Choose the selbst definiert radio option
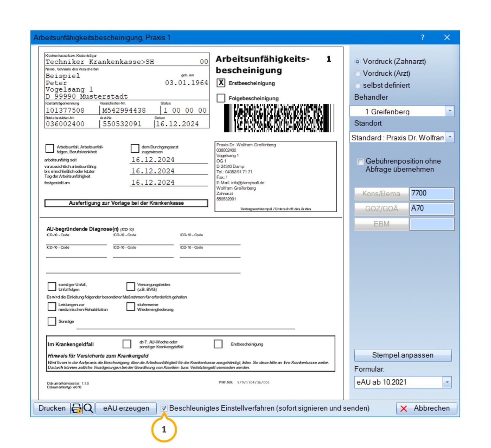The image size is (491, 448). (x=357, y=86)
